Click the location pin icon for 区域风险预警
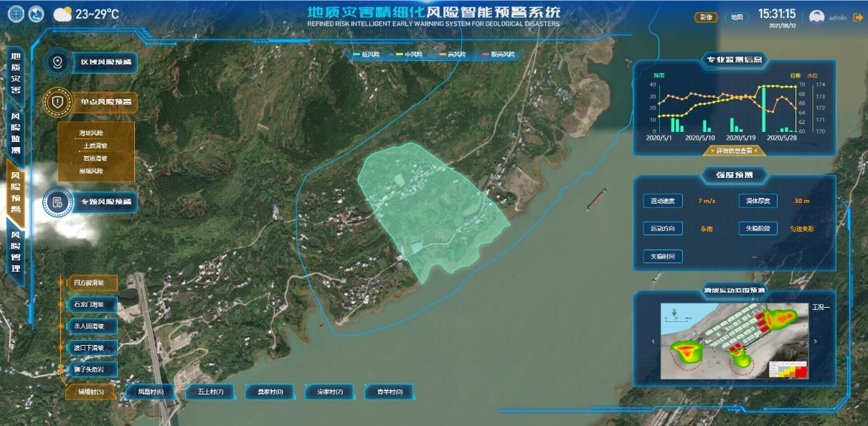Viewport: 868px width, 426px height. [57, 62]
